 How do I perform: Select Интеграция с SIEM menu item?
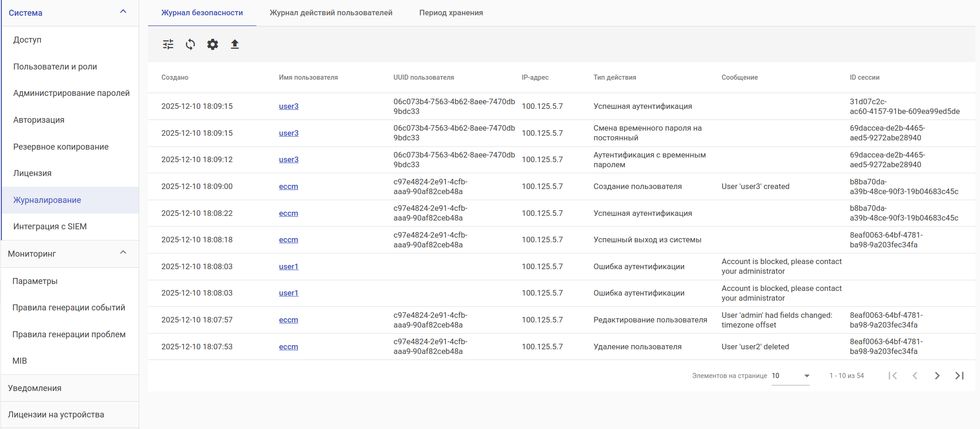[x=50, y=227]
